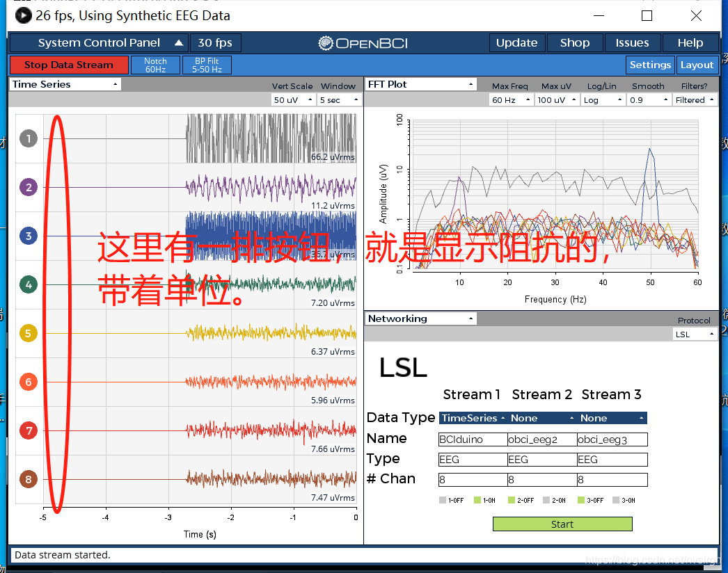This screenshot has height=573, width=728.
Task: Open the Time Series widget selector dropdown
Action: pos(65,84)
